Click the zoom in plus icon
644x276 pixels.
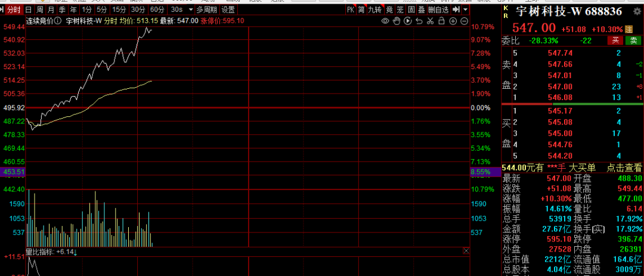pyautogui.click(x=453, y=21)
